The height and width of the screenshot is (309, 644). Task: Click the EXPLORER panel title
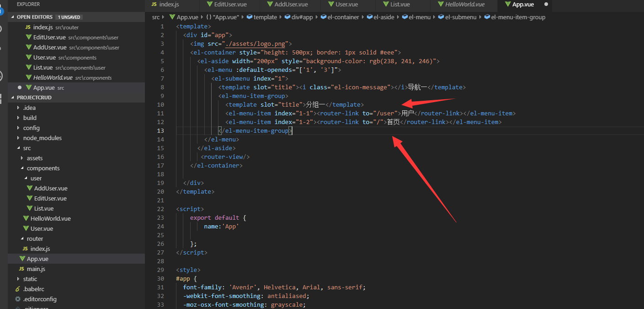coord(28,4)
